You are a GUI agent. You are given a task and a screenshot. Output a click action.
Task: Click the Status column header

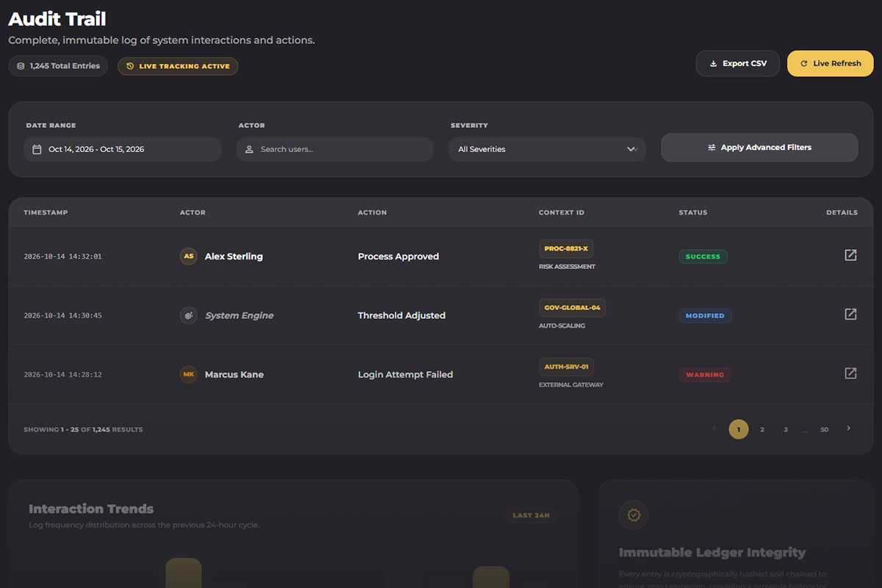(693, 212)
